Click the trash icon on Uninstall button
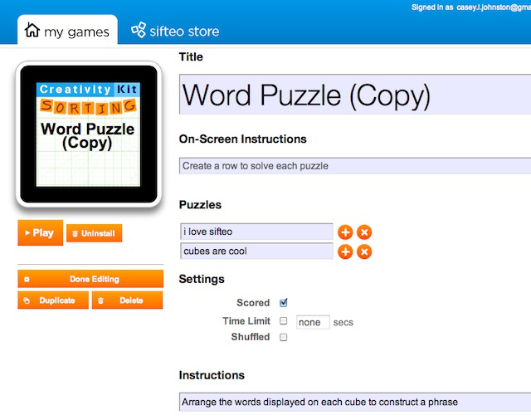The image size is (531, 420). pos(76,233)
